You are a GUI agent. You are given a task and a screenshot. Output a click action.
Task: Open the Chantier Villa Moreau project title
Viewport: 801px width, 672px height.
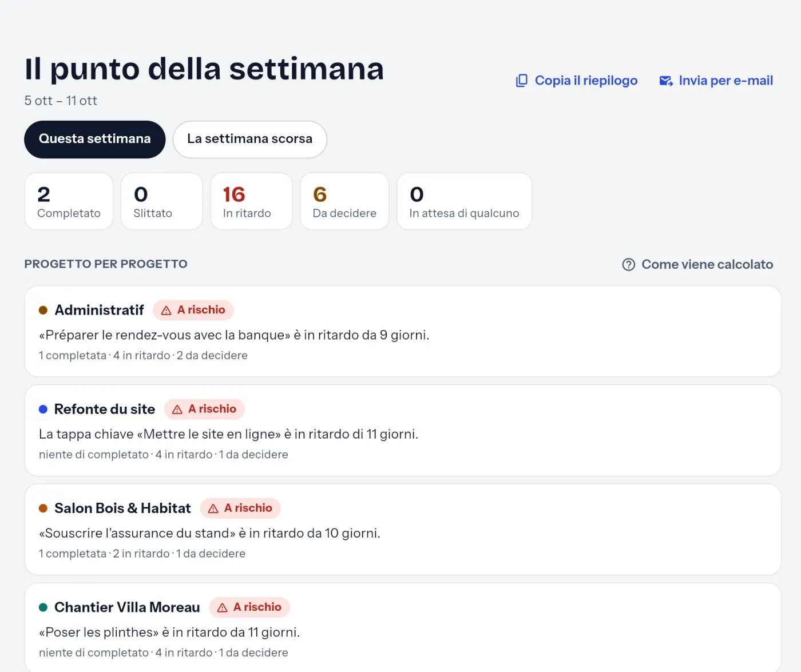[127, 607]
